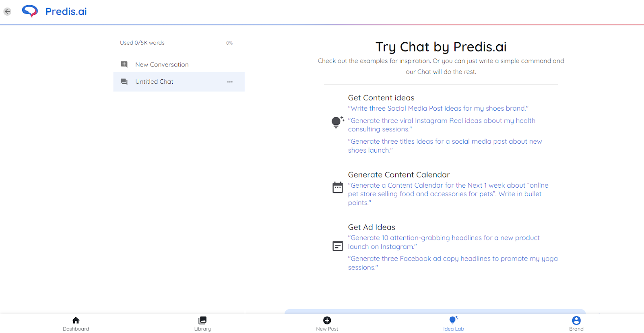Click the chat message input box
644x333 pixels.
pyautogui.click(x=435, y=312)
